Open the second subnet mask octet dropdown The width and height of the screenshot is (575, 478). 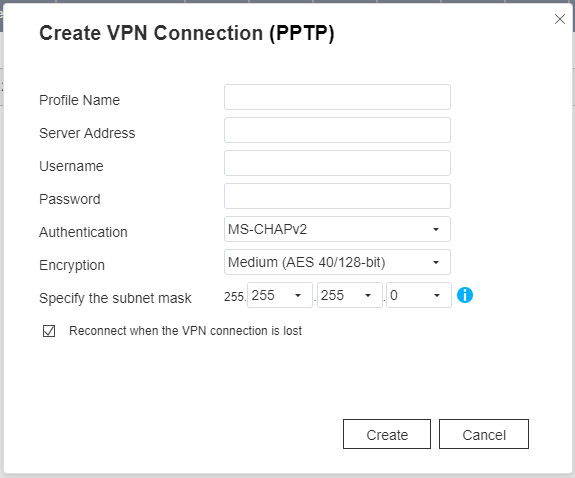(x=280, y=295)
